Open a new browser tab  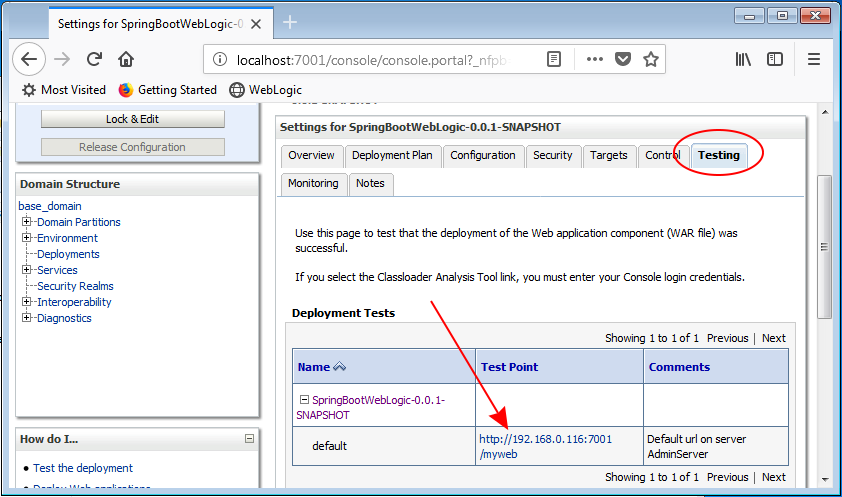tap(290, 23)
